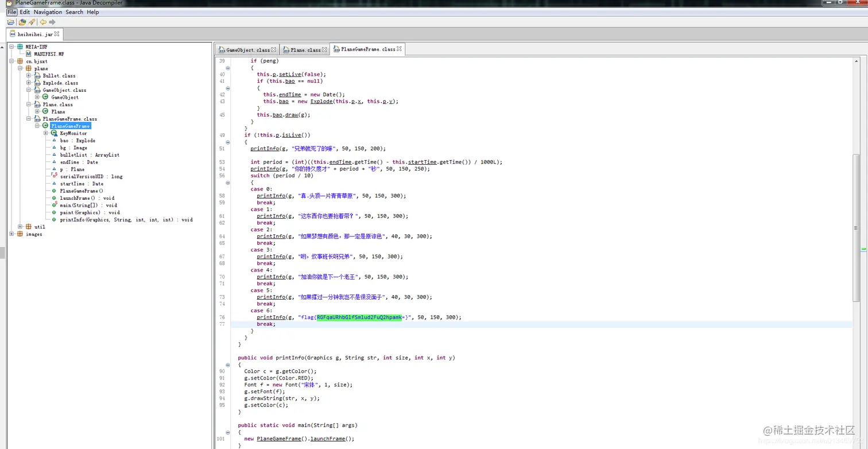Select the bao : Explode field

[77, 141]
